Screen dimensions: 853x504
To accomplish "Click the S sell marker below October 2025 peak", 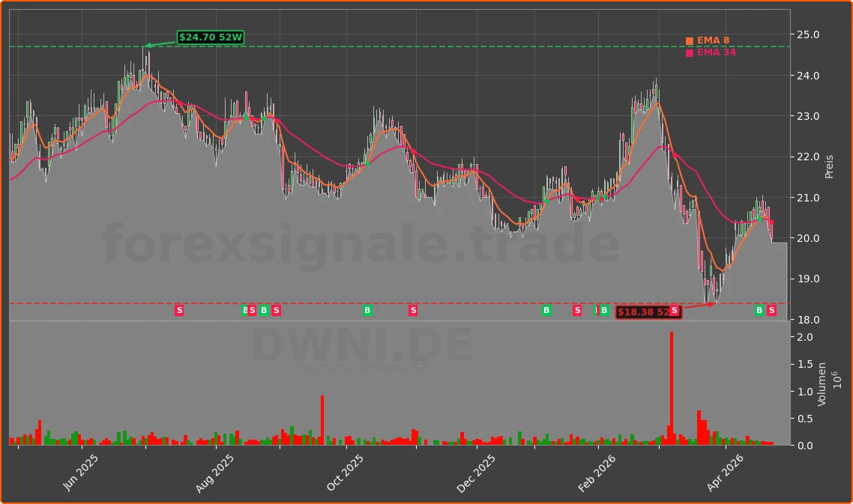I will pos(413,311).
